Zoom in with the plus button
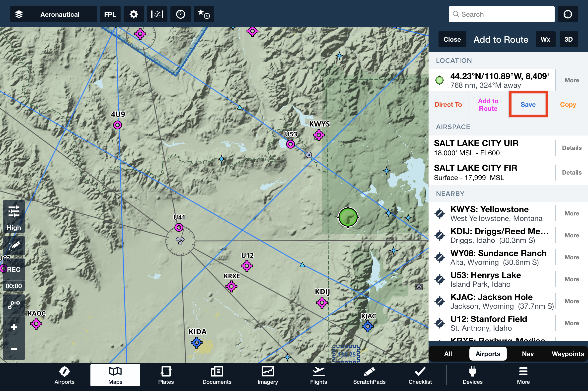588x391 pixels. pyautogui.click(x=14, y=327)
